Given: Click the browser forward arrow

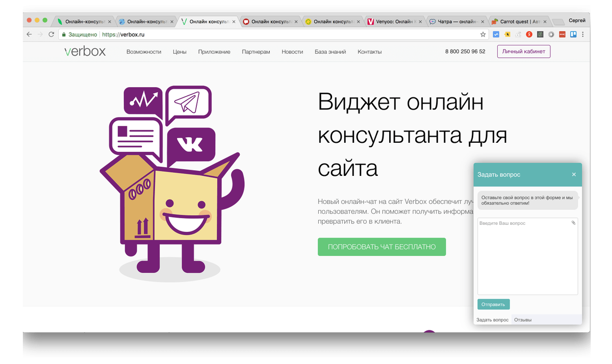Looking at the screenshot, I should click(40, 34).
